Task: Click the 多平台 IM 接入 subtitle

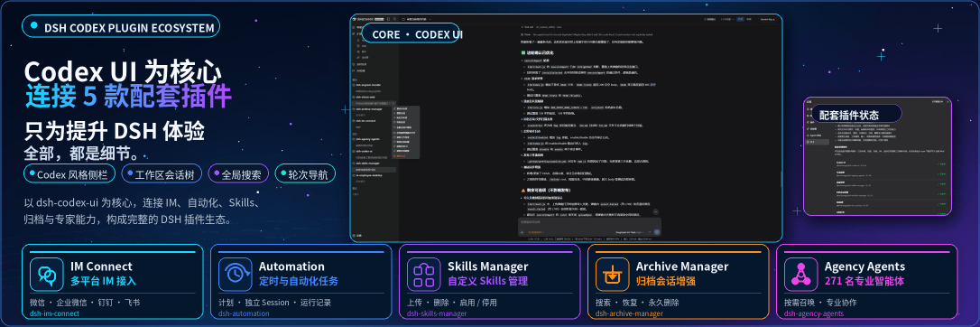Action: pyautogui.click(x=103, y=281)
